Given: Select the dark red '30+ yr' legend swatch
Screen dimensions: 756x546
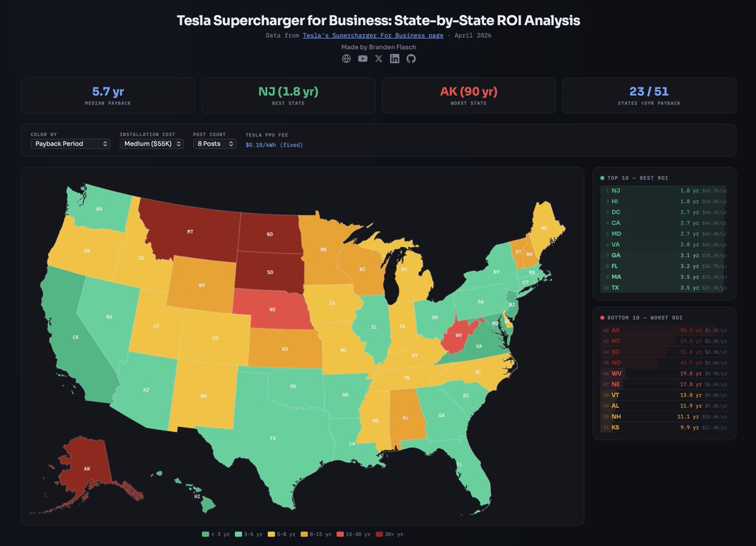Looking at the screenshot, I should click(379, 534).
